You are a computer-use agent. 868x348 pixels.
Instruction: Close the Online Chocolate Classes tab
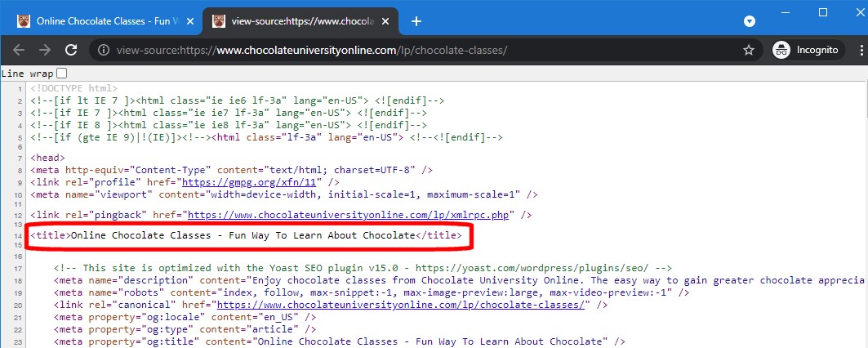190,21
